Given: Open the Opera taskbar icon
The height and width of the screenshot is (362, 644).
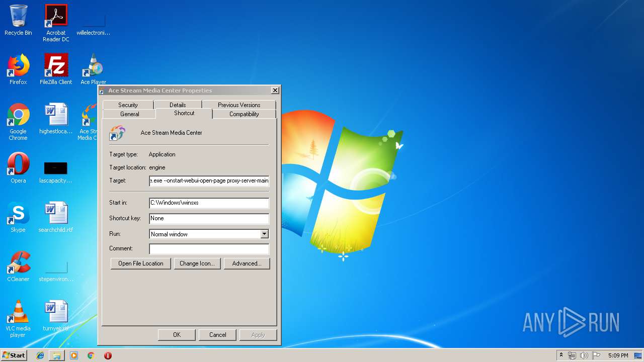Looking at the screenshot, I should tap(108, 355).
